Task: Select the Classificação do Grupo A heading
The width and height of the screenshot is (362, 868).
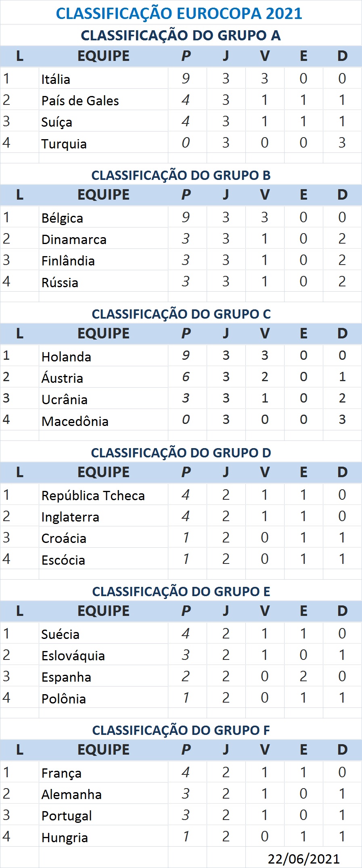Action: (x=181, y=35)
